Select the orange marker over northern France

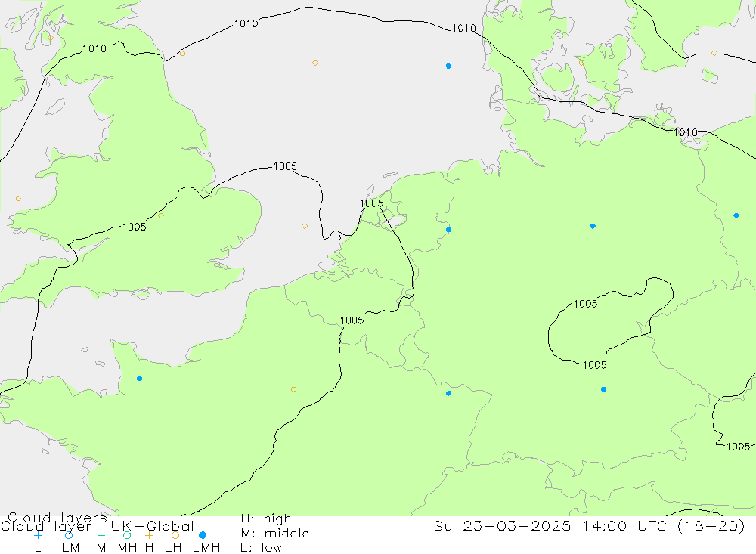[x=293, y=389]
